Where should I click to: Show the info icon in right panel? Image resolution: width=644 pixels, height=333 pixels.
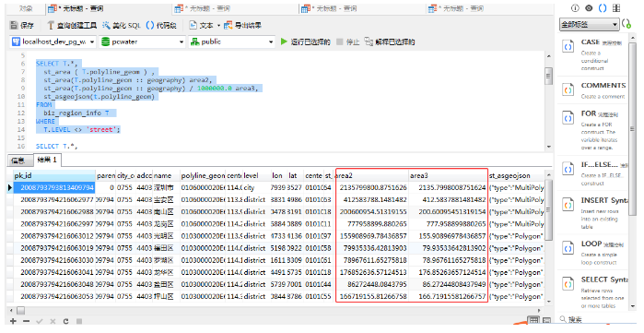(575, 8)
